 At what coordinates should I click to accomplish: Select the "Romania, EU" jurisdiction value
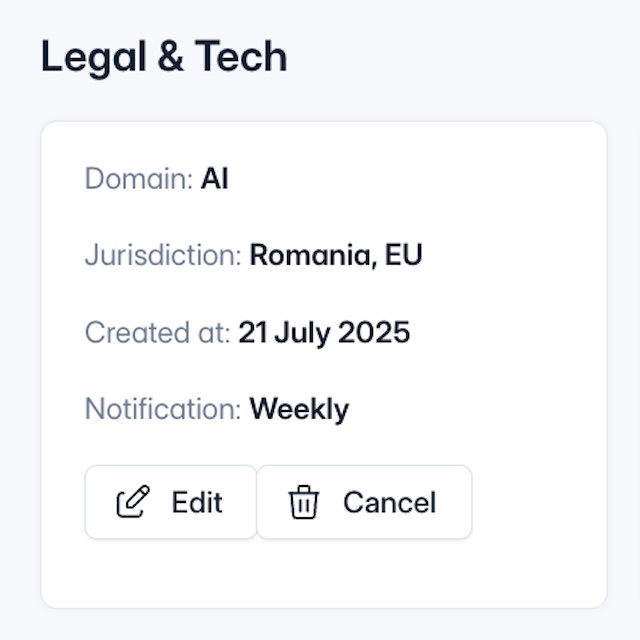tap(336, 255)
